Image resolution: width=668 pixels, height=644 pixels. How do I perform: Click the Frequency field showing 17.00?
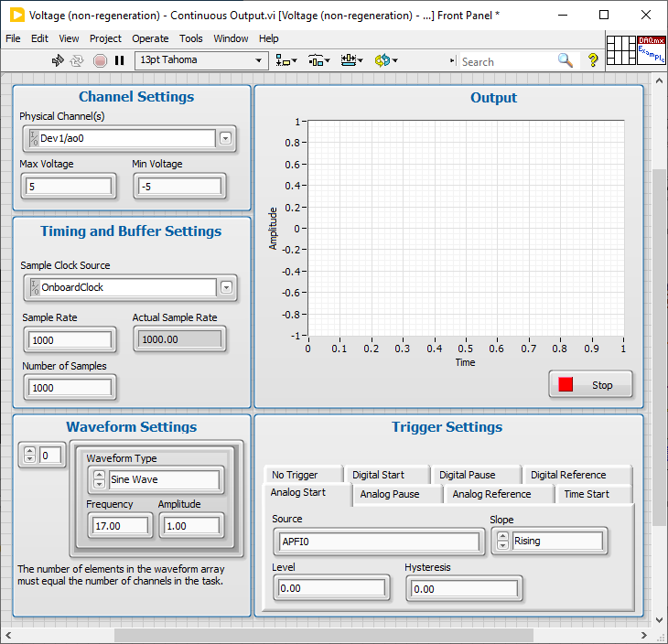120,526
